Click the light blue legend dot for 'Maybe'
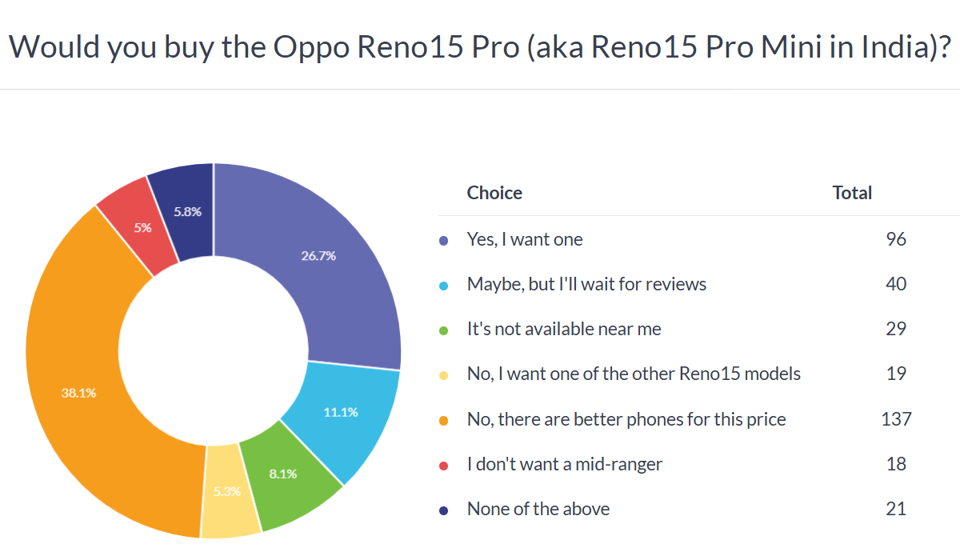 point(444,284)
